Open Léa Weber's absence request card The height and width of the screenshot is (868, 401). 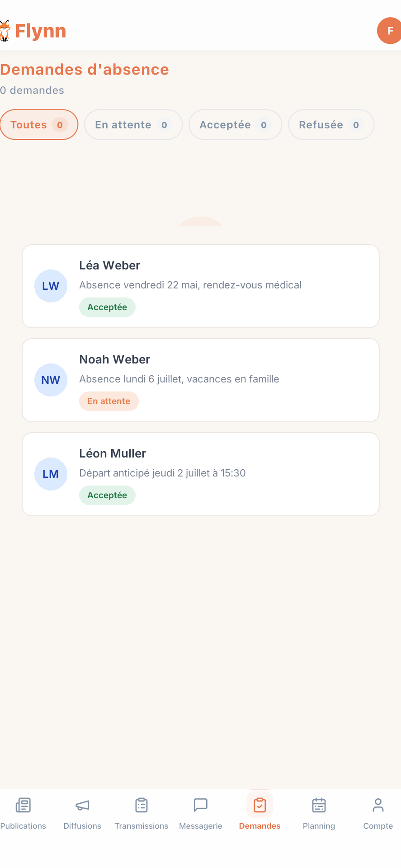coord(201,286)
